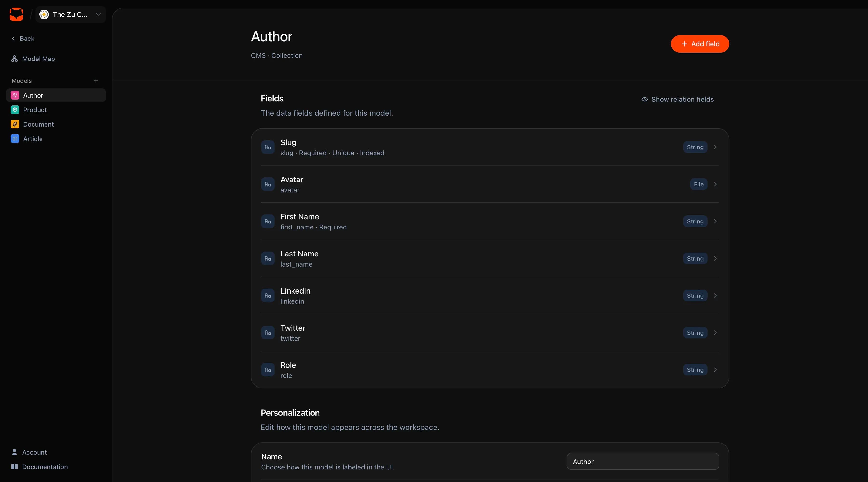Click the Twitter field type icon
Image resolution: width=868 pixels, height=482 pixels.
[x=268, y=333]
